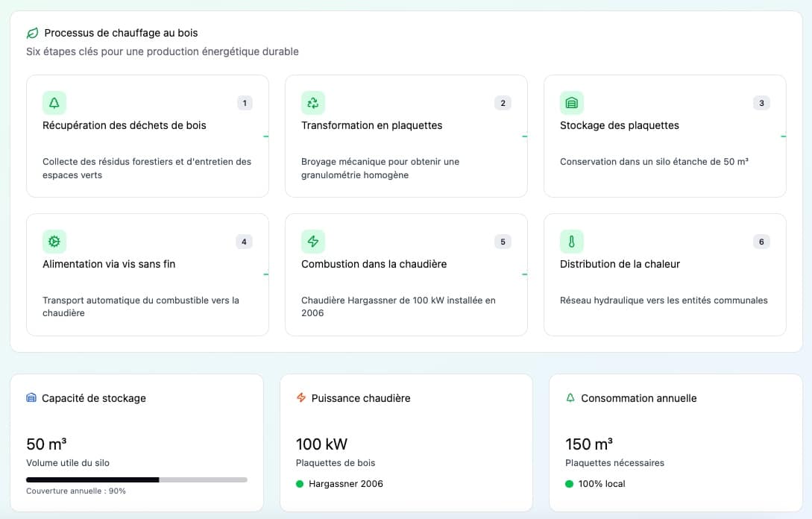The height and width of the screenshot is (519, 812).
Task: Click the recycle icon in Transformation card
Action: (313, 103)
